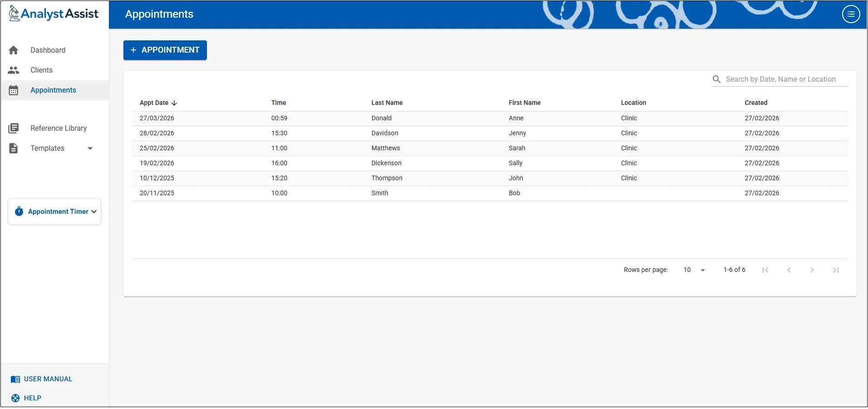This screenshot has height=409, width=868.
Task: Select the Dashboard home icon
Action: (13, 50)
